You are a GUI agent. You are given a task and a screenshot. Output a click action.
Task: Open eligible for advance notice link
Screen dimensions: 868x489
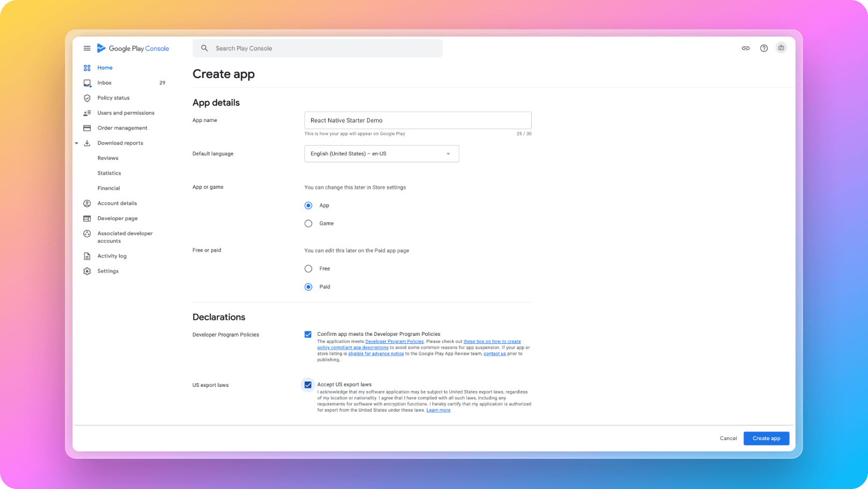pos(376,354)
